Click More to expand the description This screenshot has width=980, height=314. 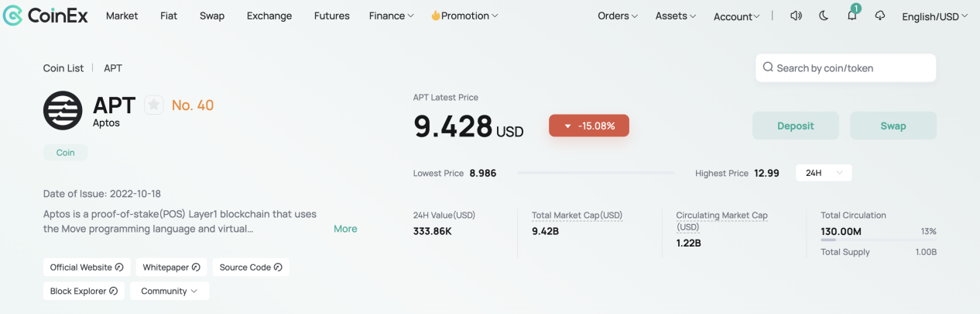(x=345, y=229)
